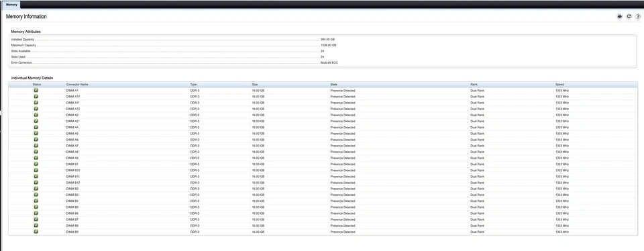Viewport: 644px width, 251px height.
Task: Click the status icon for DIMM A5
Action: (36, 133)
